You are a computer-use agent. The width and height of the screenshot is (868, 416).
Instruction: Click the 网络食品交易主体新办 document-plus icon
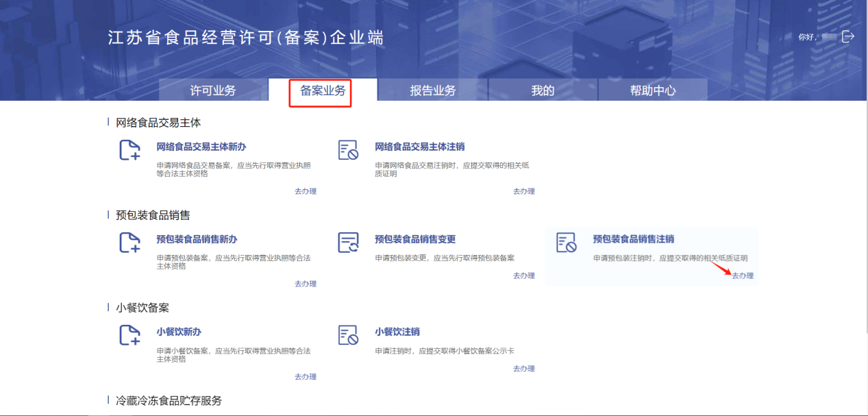130,150
